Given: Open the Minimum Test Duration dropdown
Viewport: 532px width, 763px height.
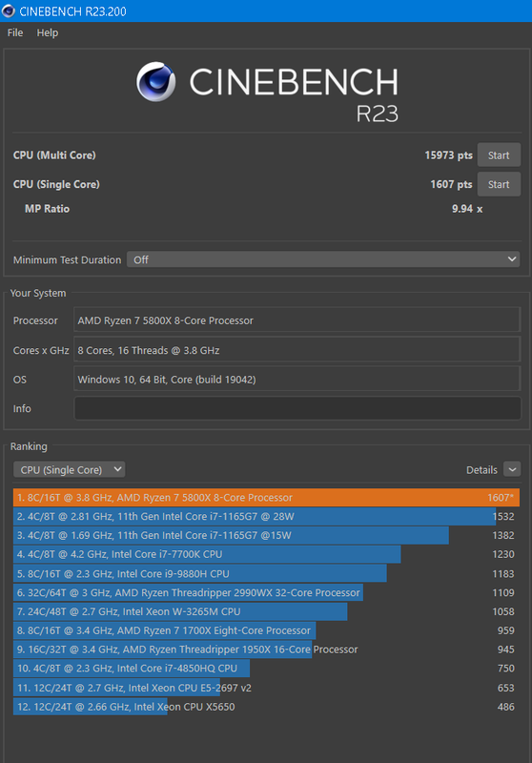Looking at the screenshot, I should [x=323, y=259].
